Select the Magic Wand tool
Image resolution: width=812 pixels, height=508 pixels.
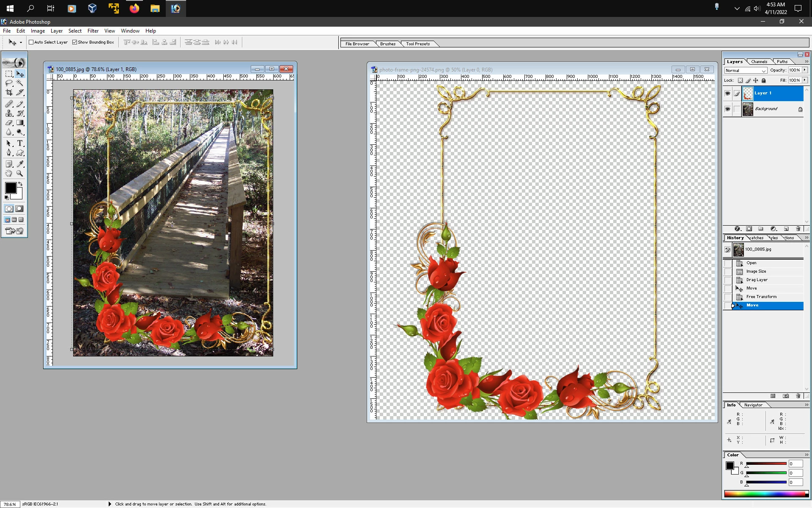click(x=20, y=83)
